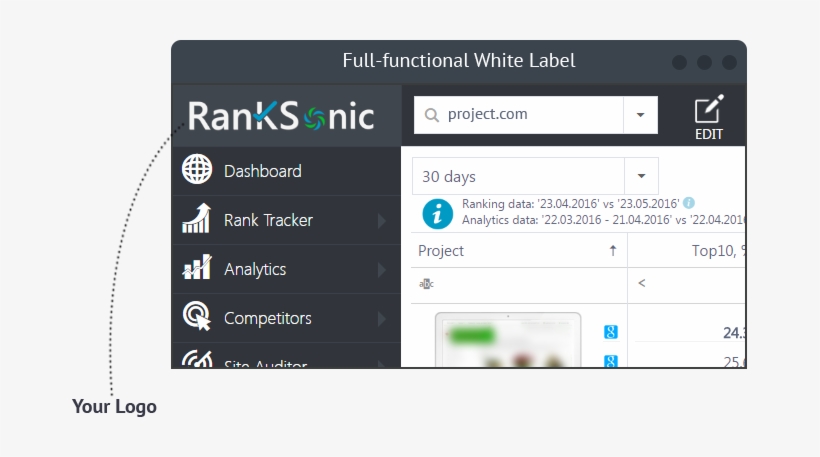Click the Rank Tracker chart icon
Image resolution: width=820 pixels, height=457 pixels.
pyautogui.click(x=197, y=218)
